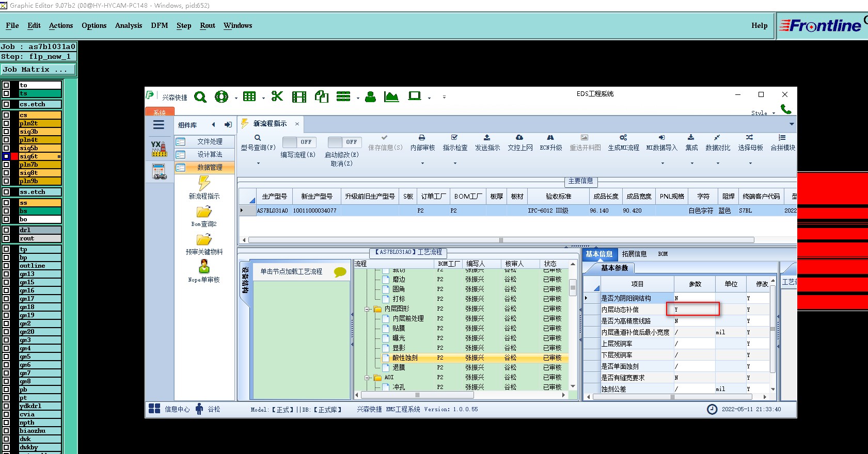Select 文件处理 category button
Screen dimensions: 868x454
coord(204,141)
